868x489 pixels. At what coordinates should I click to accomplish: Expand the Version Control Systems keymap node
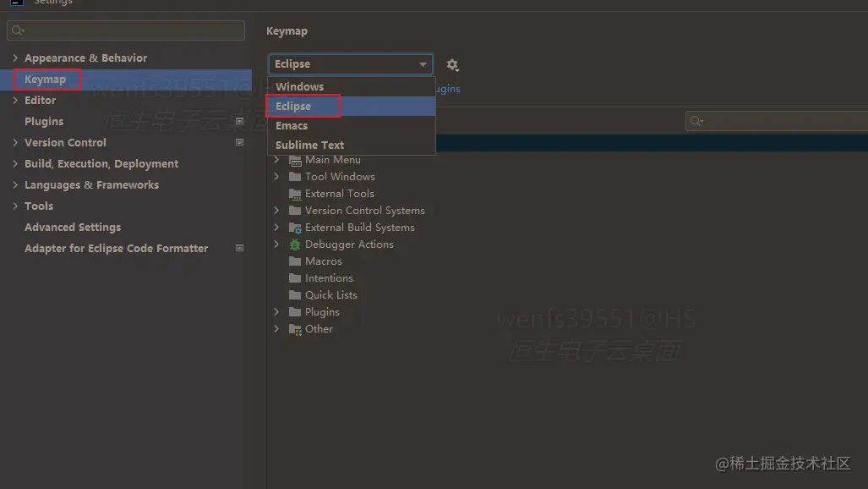coord(276,210)
